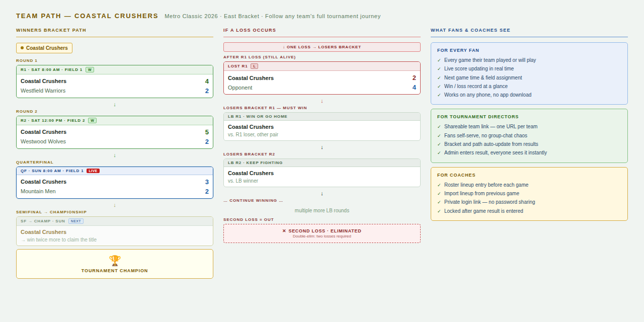
Task: Click the Metro Classic 2026 East Bracket subtitle
Action: click(x=273, y=16)
